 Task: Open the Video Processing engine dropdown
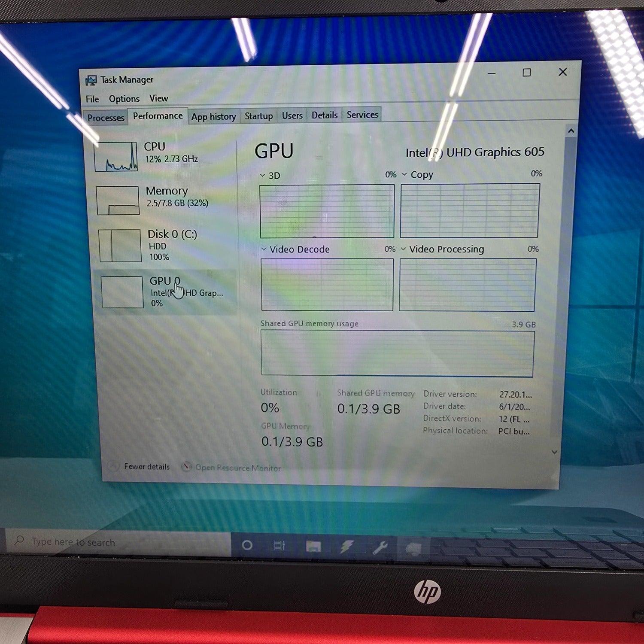point(403,249)
